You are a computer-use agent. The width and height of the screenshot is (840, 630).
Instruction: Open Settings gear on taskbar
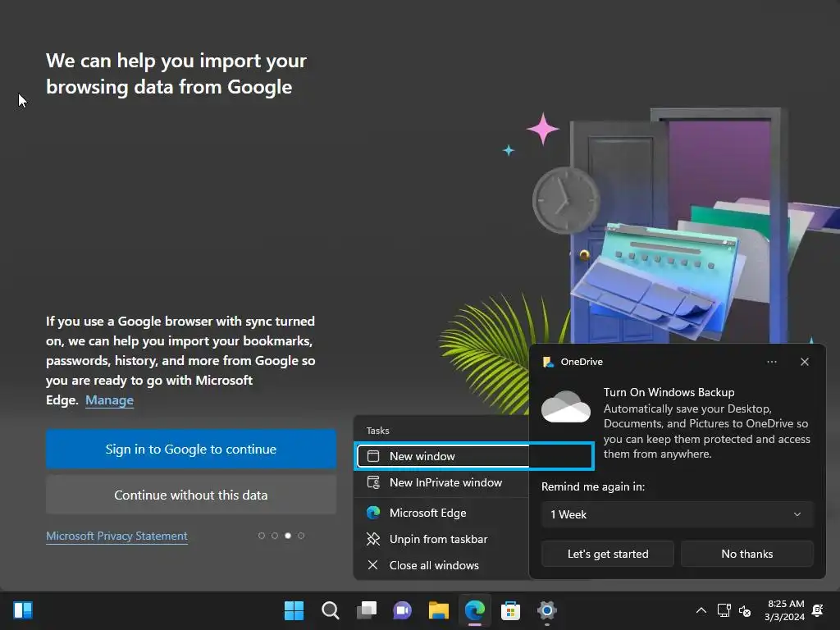(x=547, y=610)
